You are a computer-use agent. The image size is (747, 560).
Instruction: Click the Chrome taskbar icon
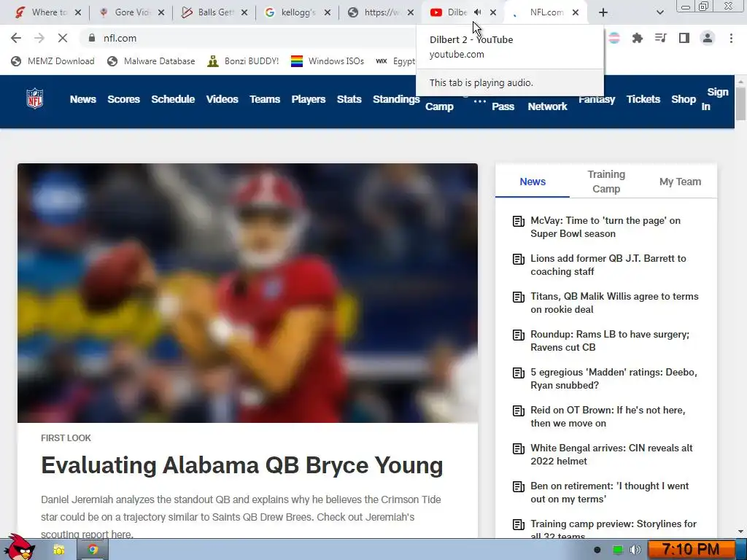click(93, 550)
